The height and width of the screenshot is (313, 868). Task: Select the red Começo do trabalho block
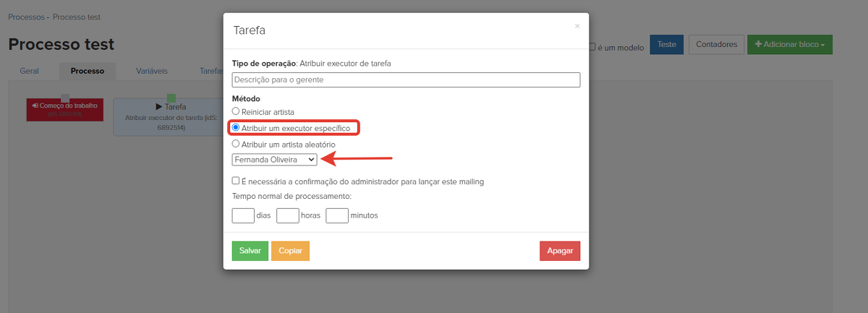[x=65, y=110]
